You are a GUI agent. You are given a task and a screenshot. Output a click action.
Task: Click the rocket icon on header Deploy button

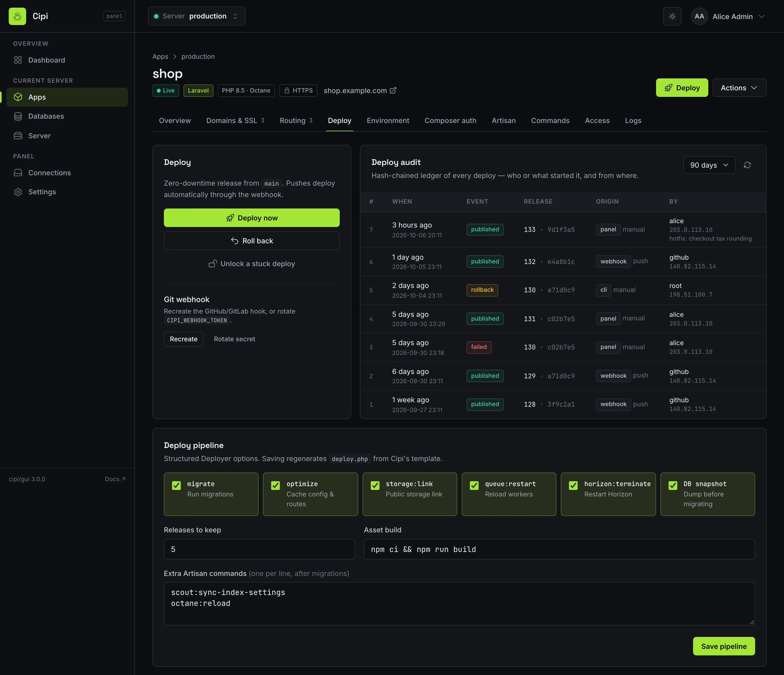(668, 88)
